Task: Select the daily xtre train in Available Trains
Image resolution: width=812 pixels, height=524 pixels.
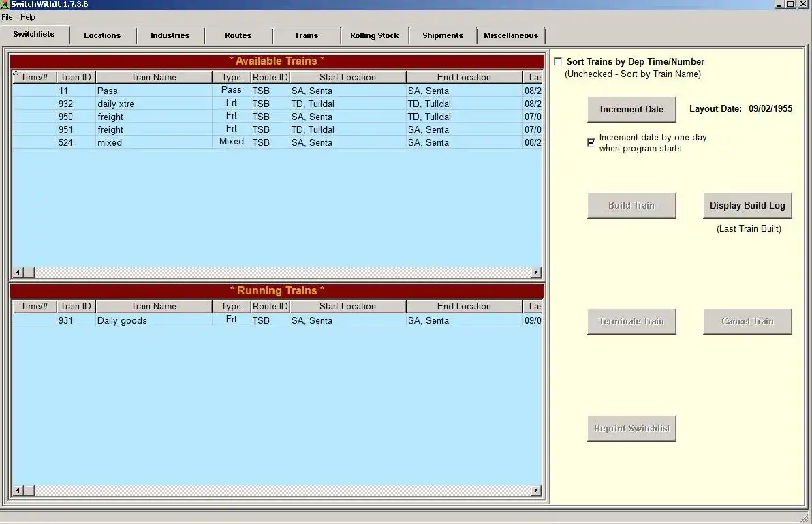Action: (x=153, y=104)
